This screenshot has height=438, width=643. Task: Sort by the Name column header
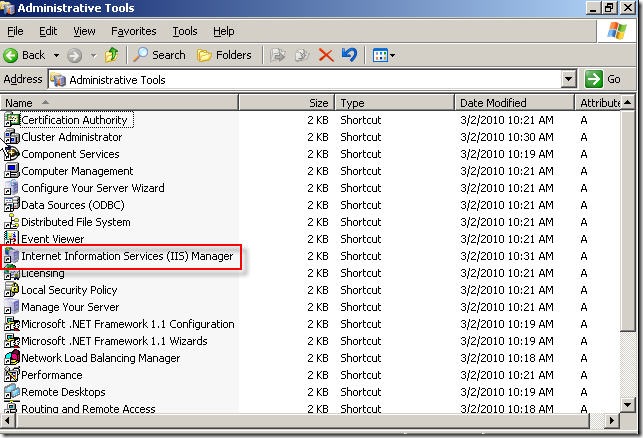click(x=119, y=103)
